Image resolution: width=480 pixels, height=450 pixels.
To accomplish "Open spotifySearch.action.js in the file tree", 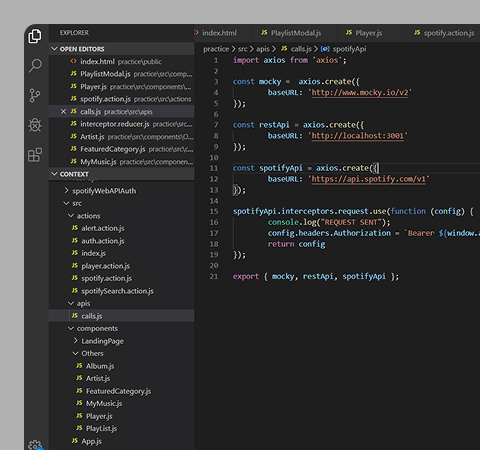I will [117, 291].
